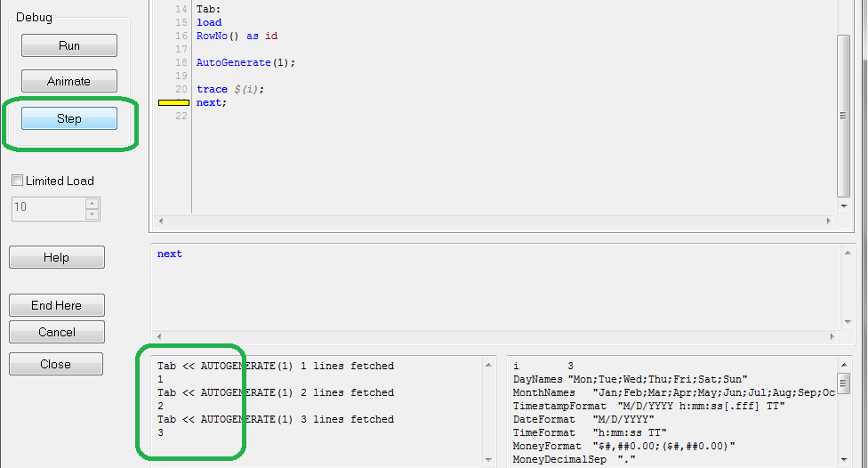This screenshot has width=868, height=468.
Task: Click log line '1 lines fetched'
Action: (x=276, y=366)
